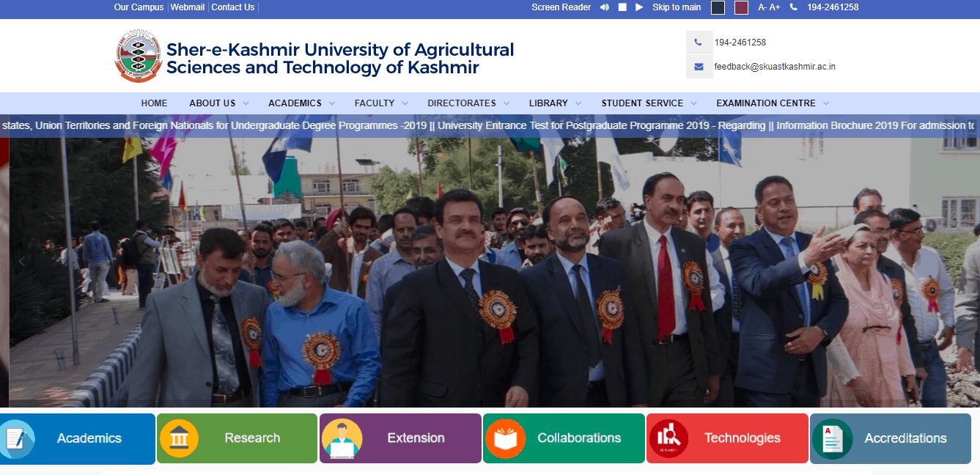Decrease font size with A- control
Image resolution: width=980 pixels, height=475 pixels.
click(x=762, y=7)
